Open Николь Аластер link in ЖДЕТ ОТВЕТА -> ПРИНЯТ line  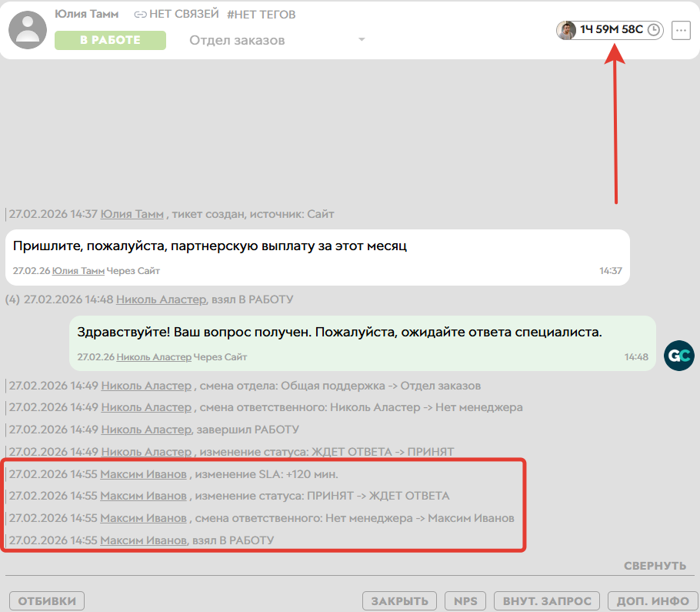pos(146,452)
